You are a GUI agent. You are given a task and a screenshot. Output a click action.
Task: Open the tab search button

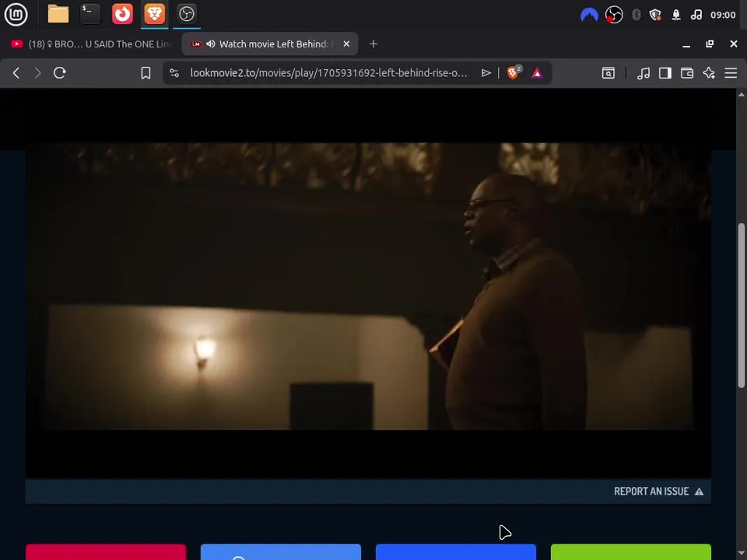coord(608,73)
